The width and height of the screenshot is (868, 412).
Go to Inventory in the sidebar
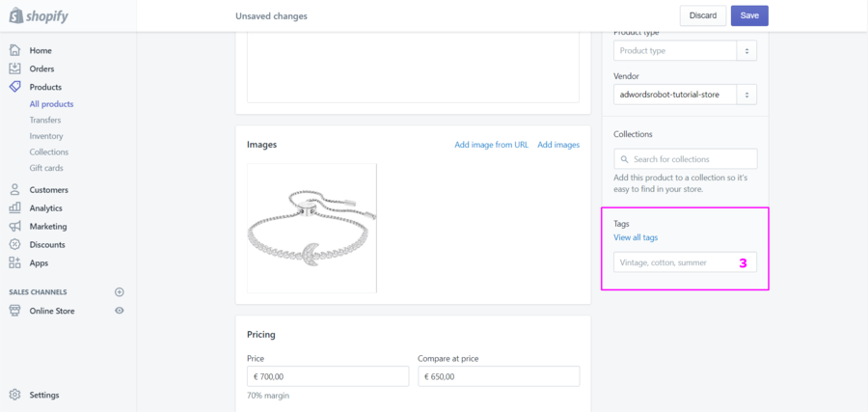pyautogui.click(x=46, y=136)
